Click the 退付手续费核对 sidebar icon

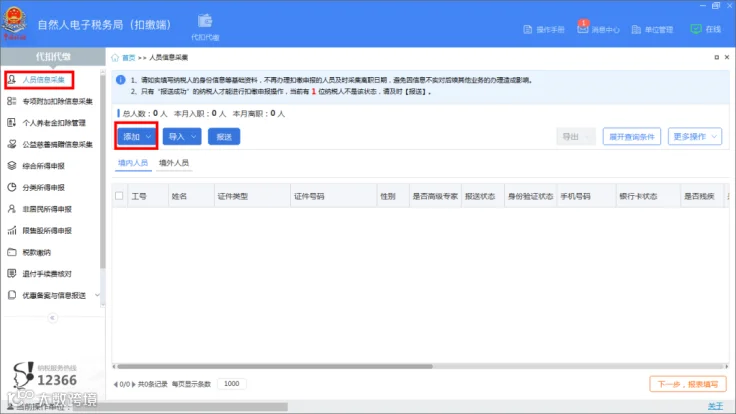tap(12, 274)
